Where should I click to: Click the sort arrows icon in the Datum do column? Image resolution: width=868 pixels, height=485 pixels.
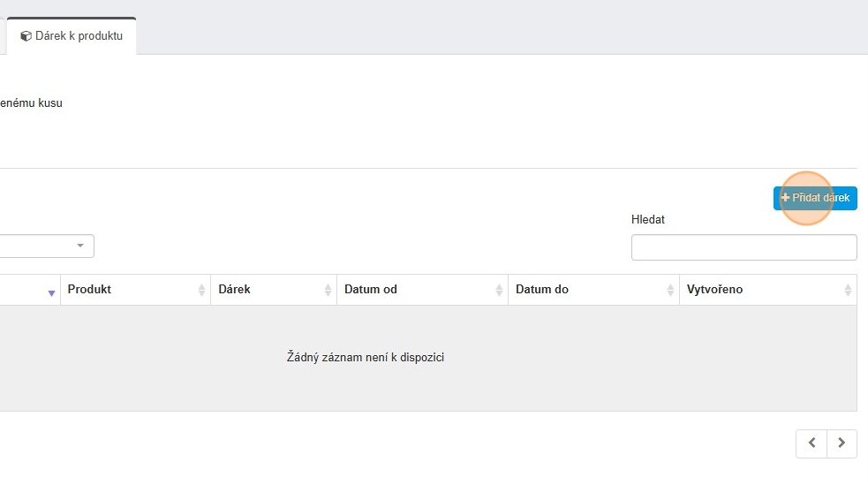[669, 290]
